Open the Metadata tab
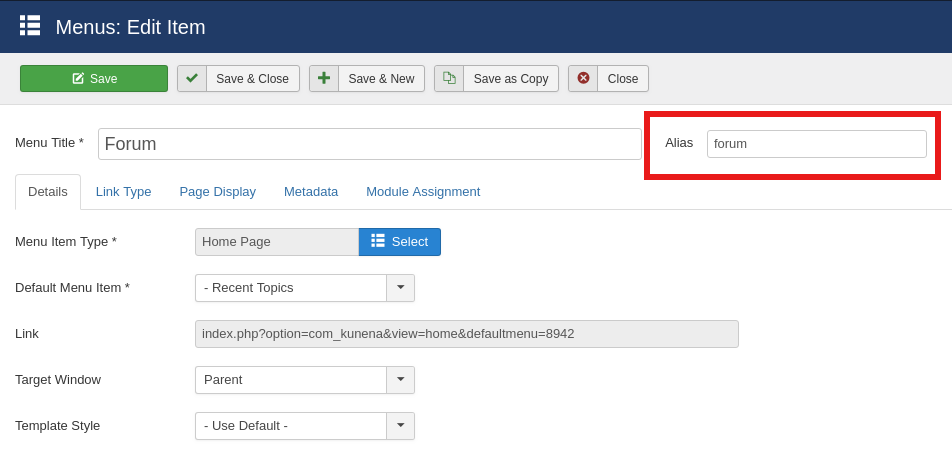 click(311, 191)
